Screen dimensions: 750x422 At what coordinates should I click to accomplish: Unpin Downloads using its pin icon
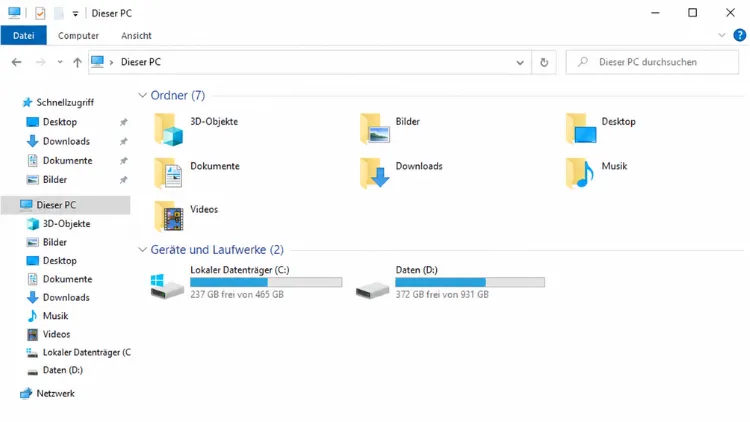click(123, 141)
